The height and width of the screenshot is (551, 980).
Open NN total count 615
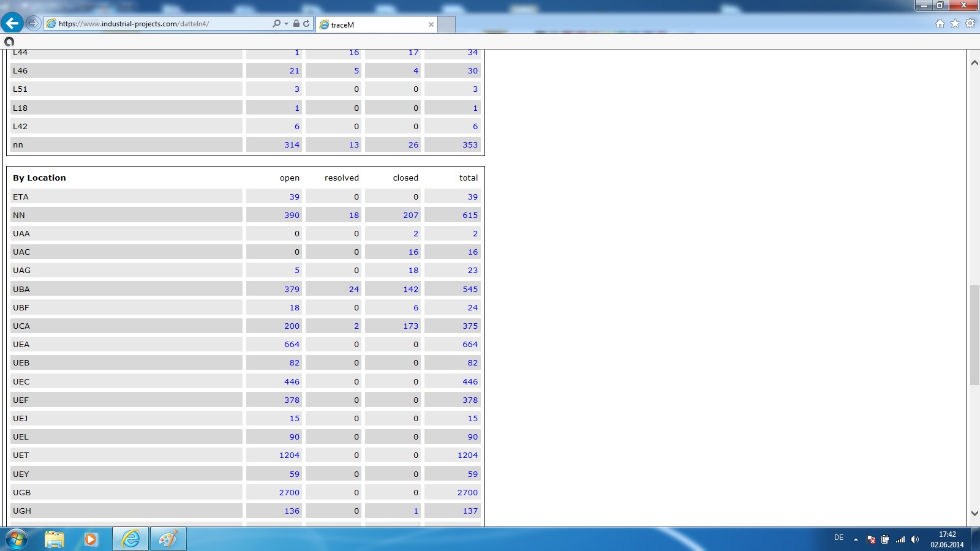tap(470, 215)
